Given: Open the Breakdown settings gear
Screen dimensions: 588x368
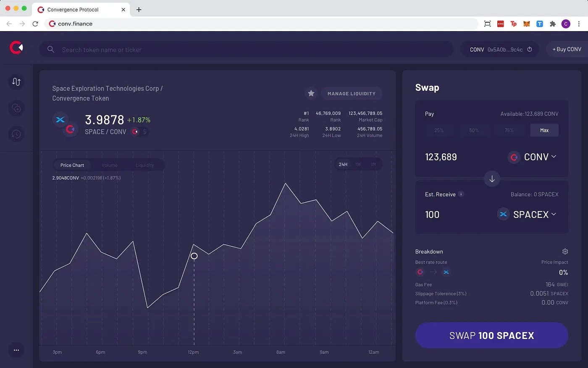Looking at the screenshot, I should (565, 252).
